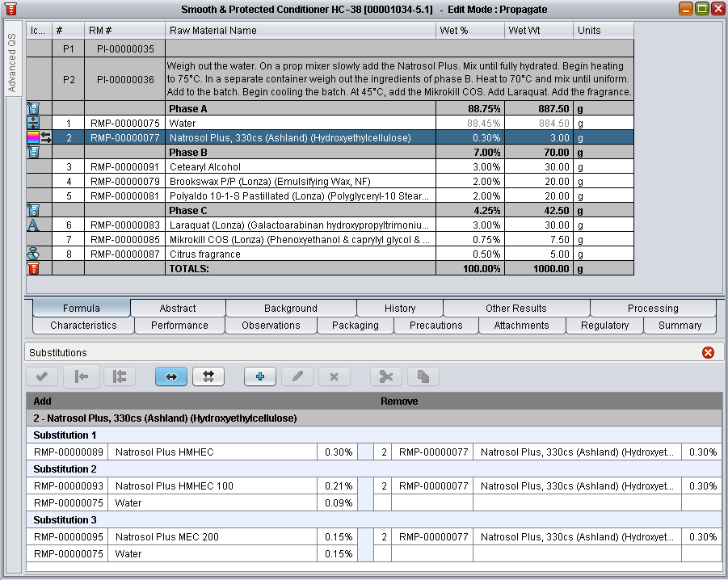Click the copy pages icon in Substitutions toolbar
The width and height of the screenshot is (728, 580).
422,376
